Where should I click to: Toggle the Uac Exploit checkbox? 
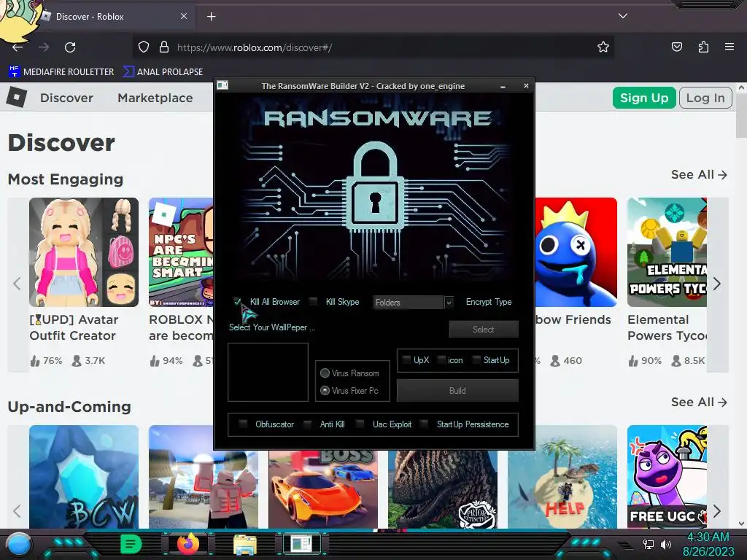click(360, 424)
